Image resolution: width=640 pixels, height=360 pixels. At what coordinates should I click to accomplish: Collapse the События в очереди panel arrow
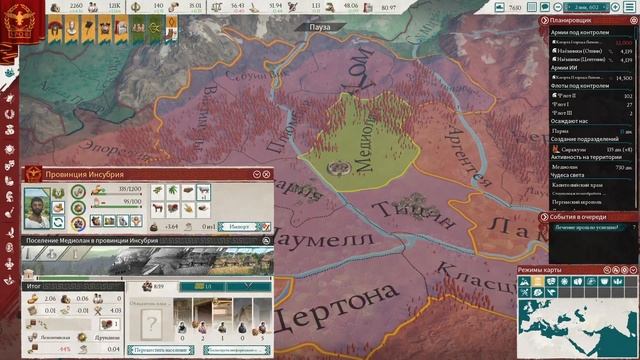544,217
